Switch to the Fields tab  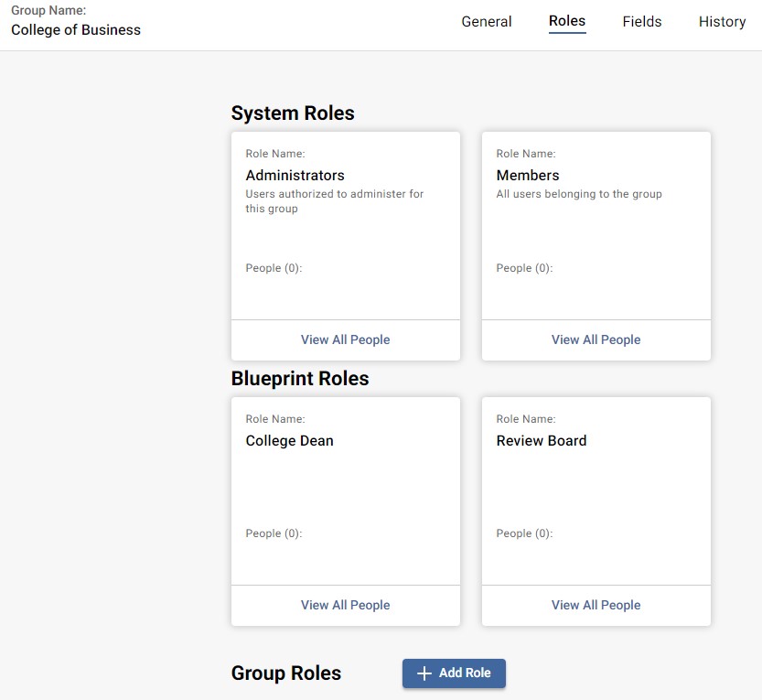641,21
